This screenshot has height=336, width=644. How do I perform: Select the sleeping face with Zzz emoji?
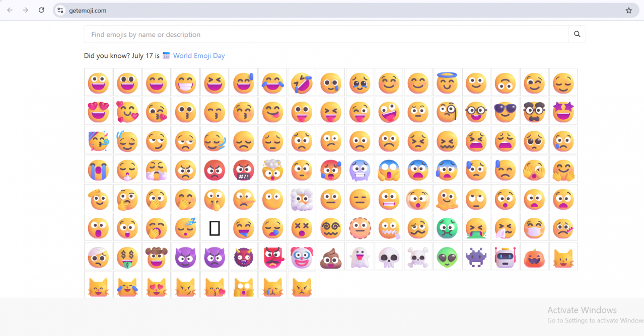185,228
